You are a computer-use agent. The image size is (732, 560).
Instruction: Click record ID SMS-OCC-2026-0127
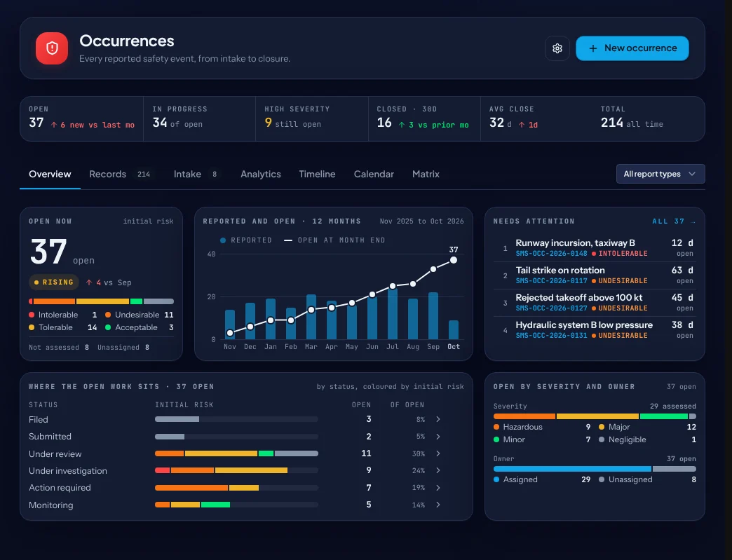pyautogui.click(x=551, y=308)
